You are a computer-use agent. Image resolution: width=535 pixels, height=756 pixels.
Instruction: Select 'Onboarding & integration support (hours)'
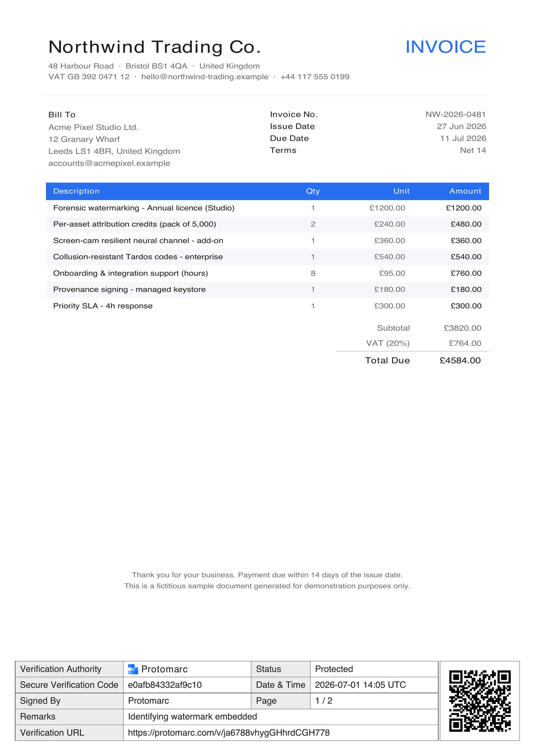tap(131, 273)
